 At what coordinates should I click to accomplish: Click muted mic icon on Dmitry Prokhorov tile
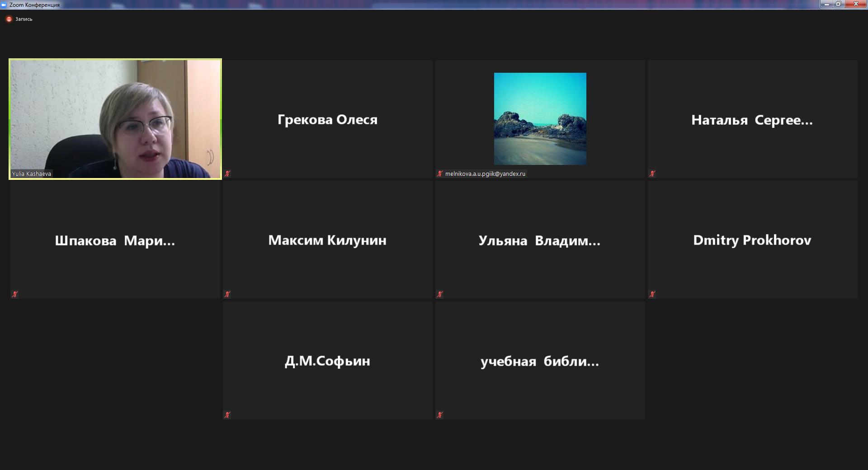652,294
